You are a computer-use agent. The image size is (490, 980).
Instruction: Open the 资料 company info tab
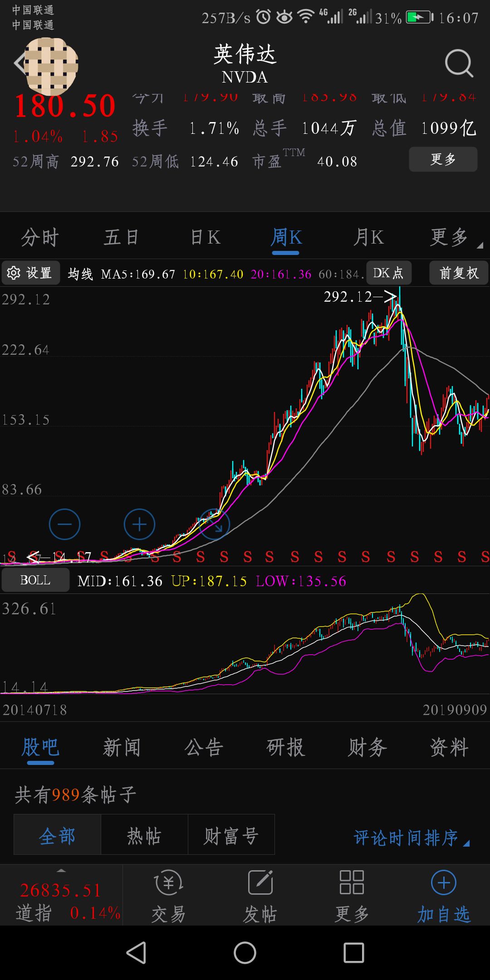[449, 747]
